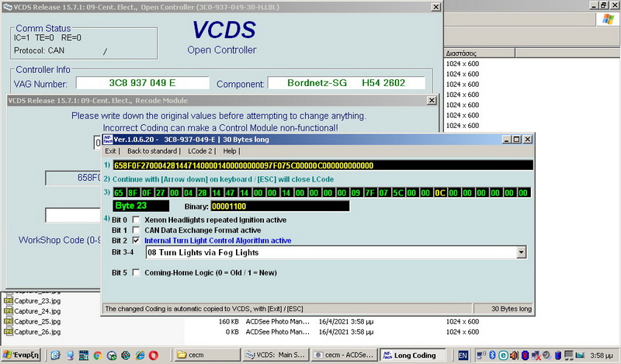Expand the Bit 3-4 dropdown arrow
The width and height of the screenshot is (621, 364).
tap(522, 252)
